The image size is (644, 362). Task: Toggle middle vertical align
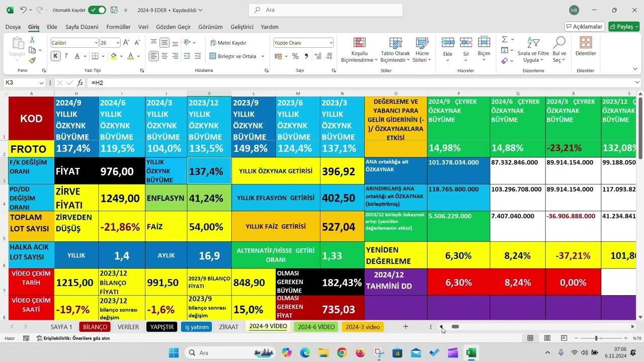165,43
